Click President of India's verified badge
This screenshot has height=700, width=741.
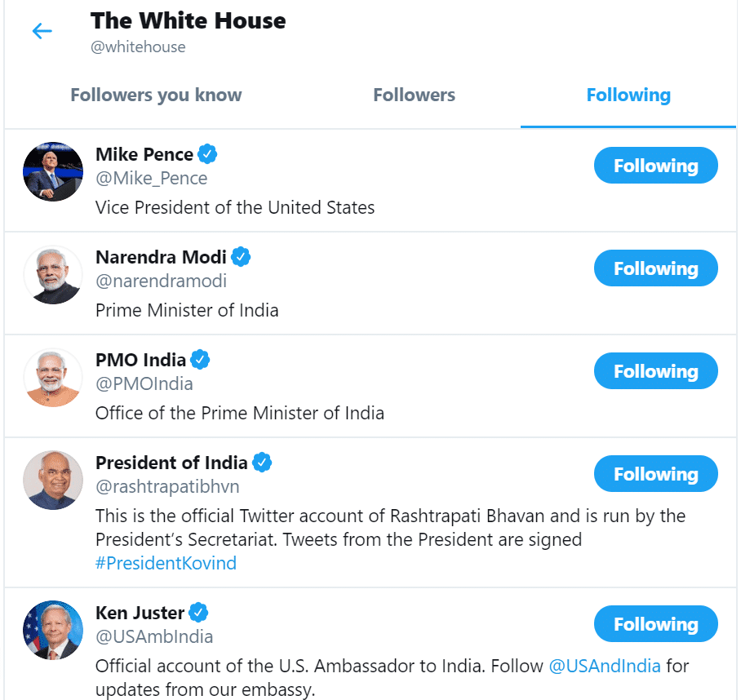(x=261, y=463)
